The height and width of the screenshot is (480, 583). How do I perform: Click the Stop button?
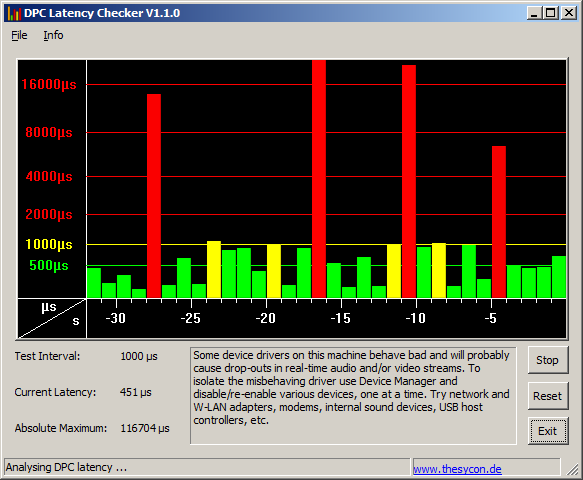(548, 360)
